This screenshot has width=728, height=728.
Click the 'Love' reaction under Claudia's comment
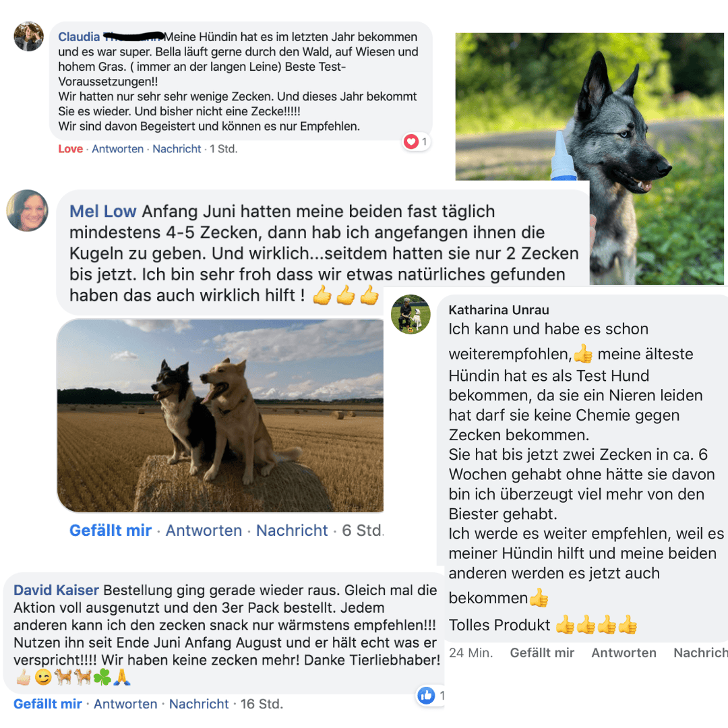[71, 149]
